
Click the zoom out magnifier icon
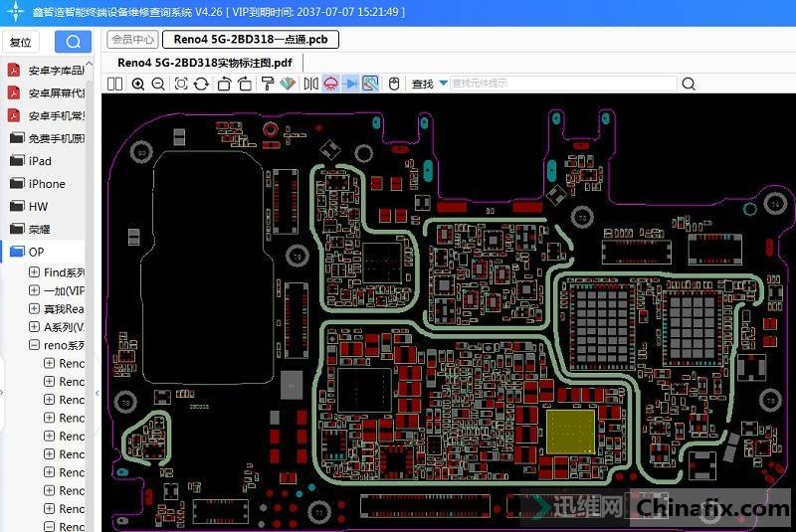(158, 85)
